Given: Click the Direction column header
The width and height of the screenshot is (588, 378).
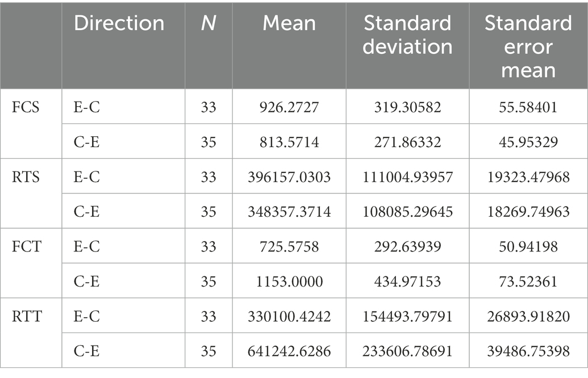Looking at the screenshot, I should tap(119, 23).
